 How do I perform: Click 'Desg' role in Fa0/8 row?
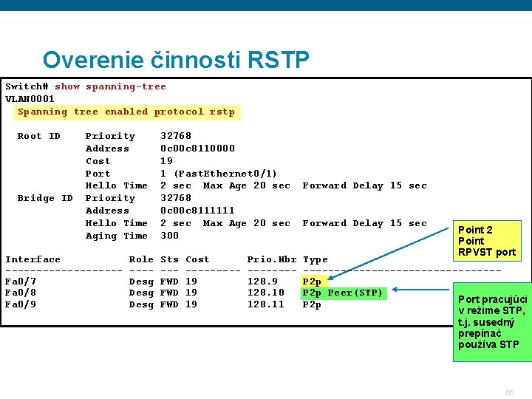tap(141, 293)
